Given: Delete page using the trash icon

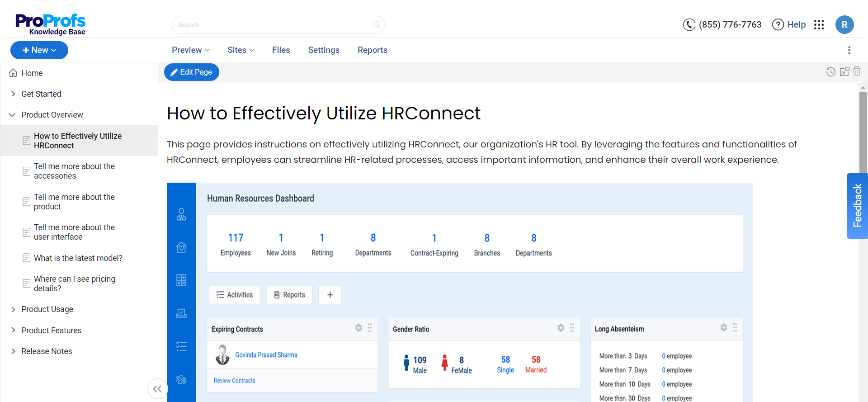Looking at the screenshot, I should pos(857,71).
